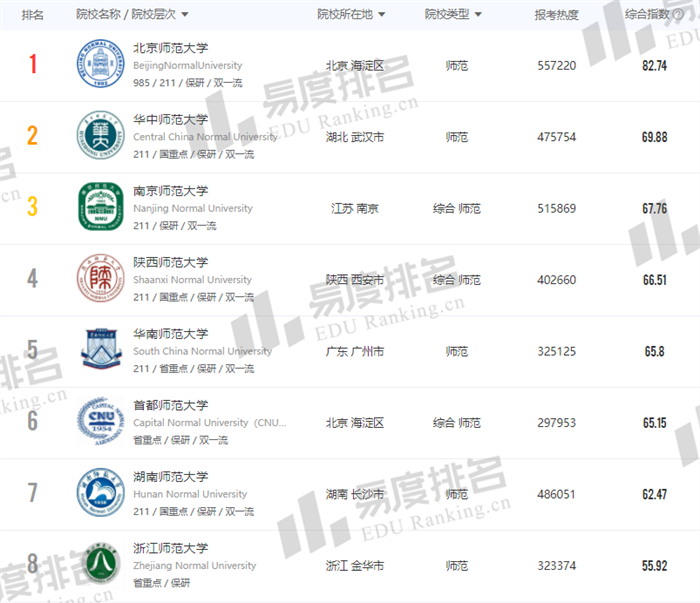Click tags 985 / 211 / 保研 / 双一流
The width and height of the screenshot is (700, 603).
click(x=188, y=83)
